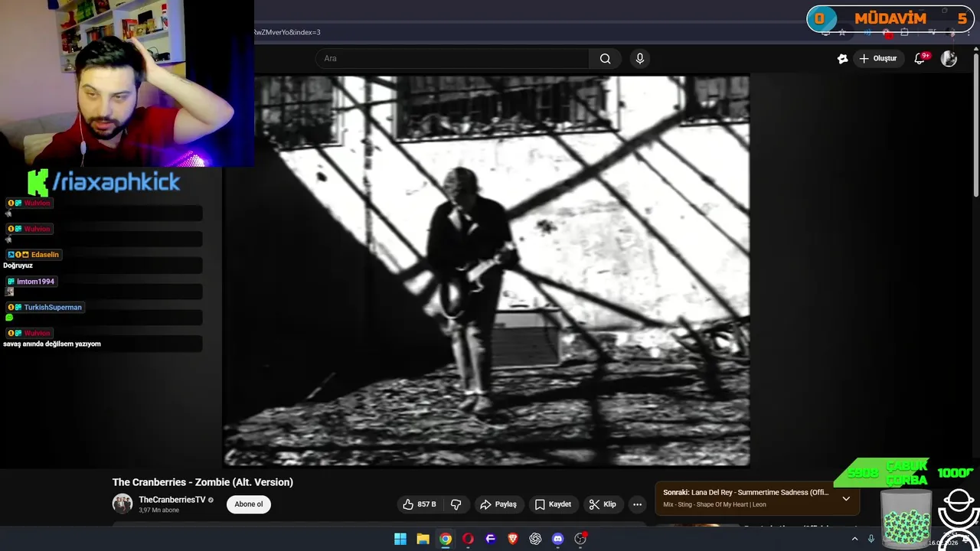Open ChatGPT app from the taskbar
980x551 pixels.
coord(535,539)
